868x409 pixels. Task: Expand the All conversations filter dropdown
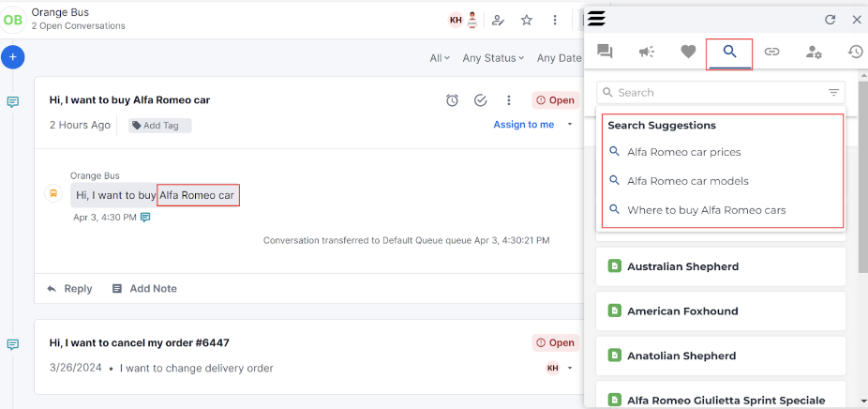[x=440, y=58]
